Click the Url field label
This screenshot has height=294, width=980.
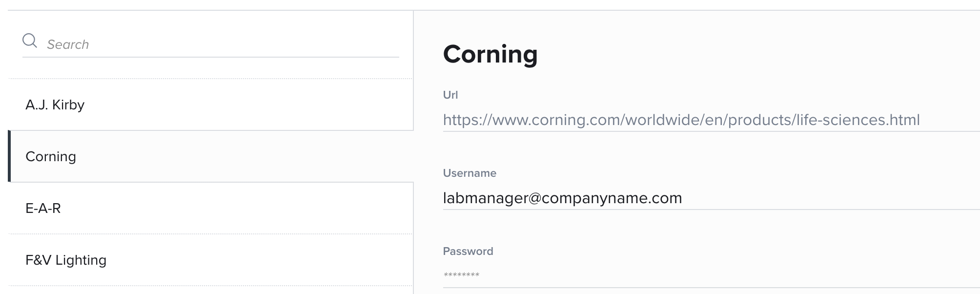click(x=450, y=95)
